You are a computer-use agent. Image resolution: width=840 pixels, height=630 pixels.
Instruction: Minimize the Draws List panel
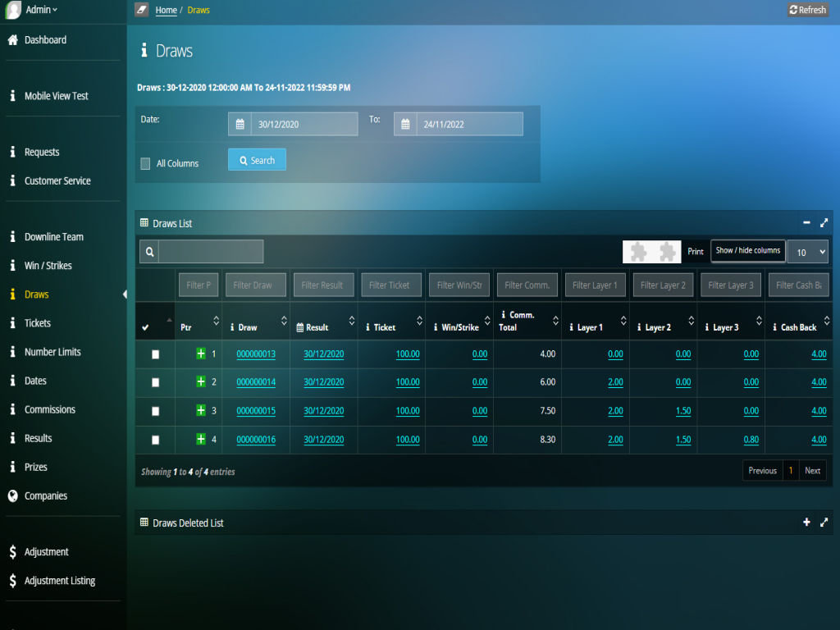(806, 223)
